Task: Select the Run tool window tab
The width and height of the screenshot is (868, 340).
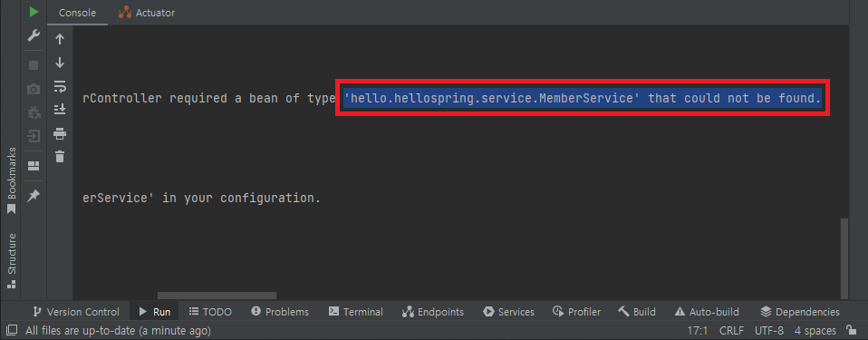Action: (154, 312)
